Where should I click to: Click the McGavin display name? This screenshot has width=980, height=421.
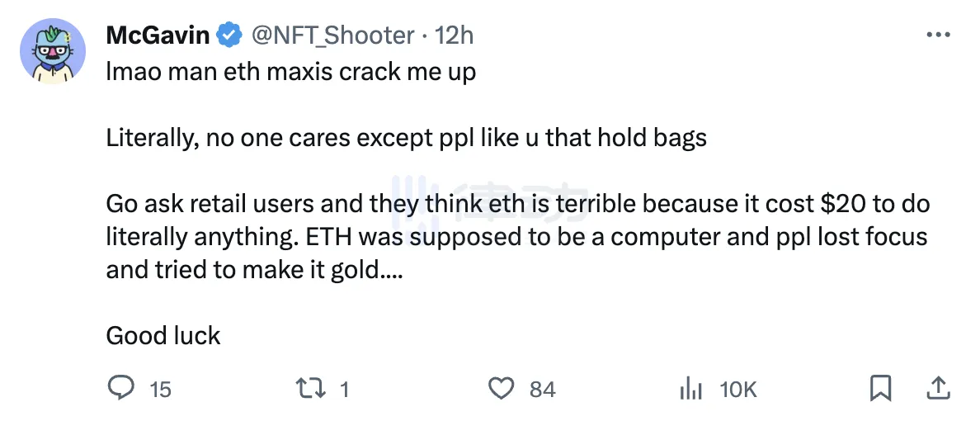158,35
